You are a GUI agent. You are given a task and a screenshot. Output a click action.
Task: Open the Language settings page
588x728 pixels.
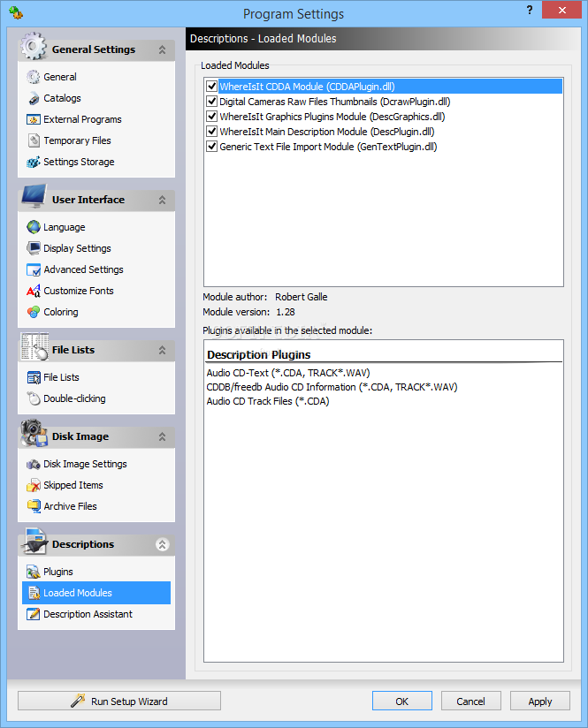[65, 227]
